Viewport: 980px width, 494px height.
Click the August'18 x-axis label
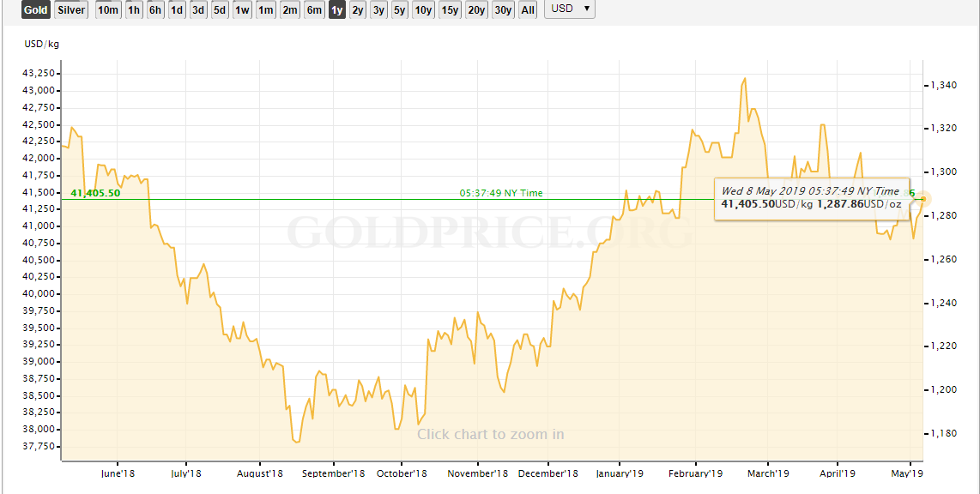pyautogui.click(x=261, y=474)
